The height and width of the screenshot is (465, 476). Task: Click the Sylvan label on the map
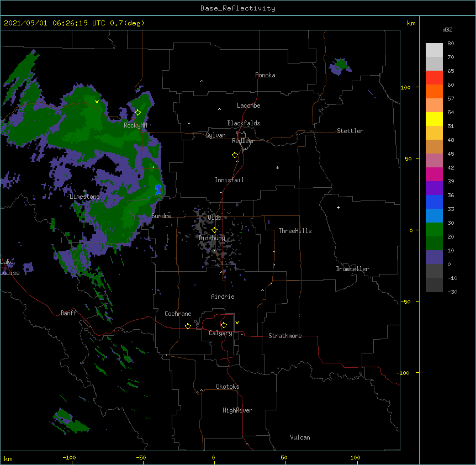(x=215, y=135)
